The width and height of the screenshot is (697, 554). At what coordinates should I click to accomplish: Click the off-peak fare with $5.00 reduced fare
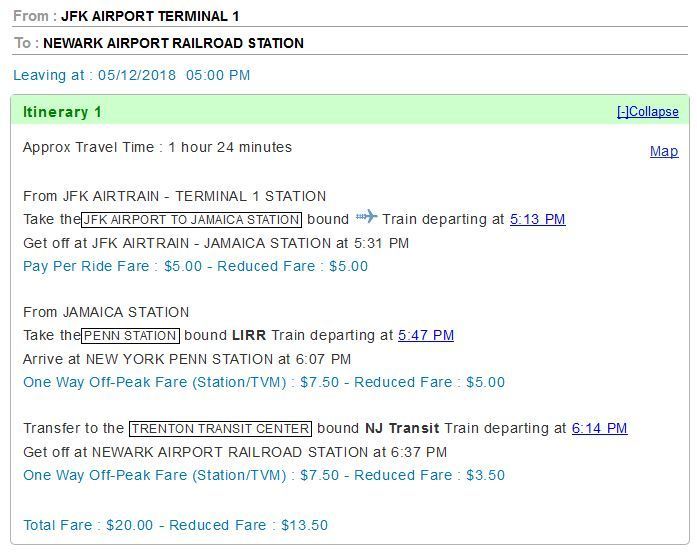pos(263,383)
